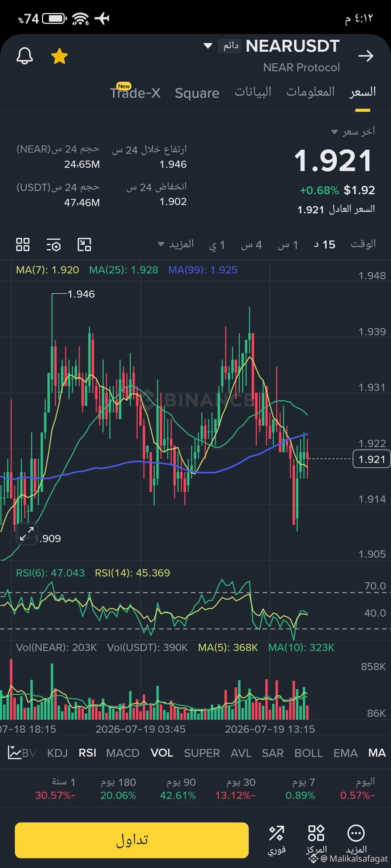Toggle the AVL indicator
Image resolution: width=391 pixels, height=868 pixels.
click(241, 753)
